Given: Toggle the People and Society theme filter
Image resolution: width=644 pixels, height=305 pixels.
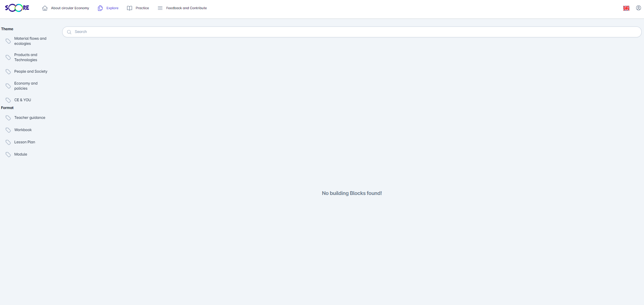Looking at the screenshot, I should (x=31, y=72).
